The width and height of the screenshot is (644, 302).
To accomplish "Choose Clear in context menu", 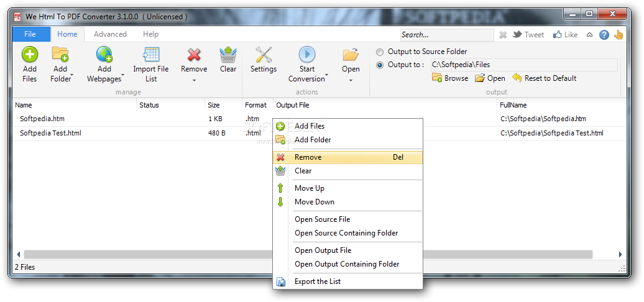I will [x=347, y=171].
